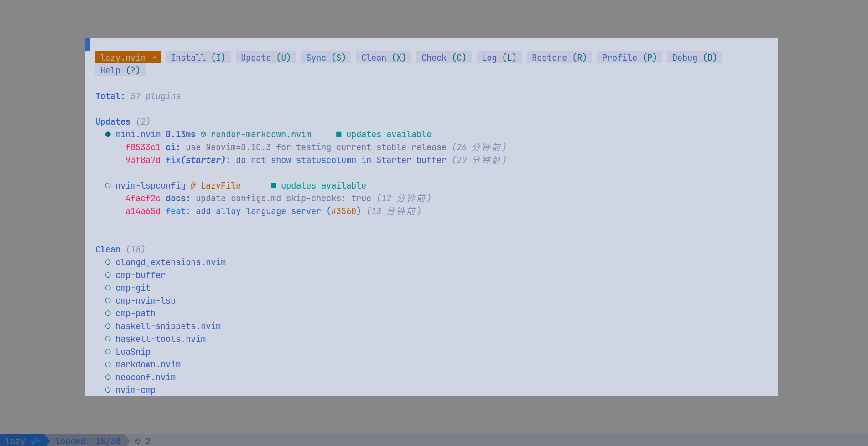This screenshot has width=868, height=446.
Task: Expand the nvim-lspconfig plugin entry
Action: coord(151,185)
